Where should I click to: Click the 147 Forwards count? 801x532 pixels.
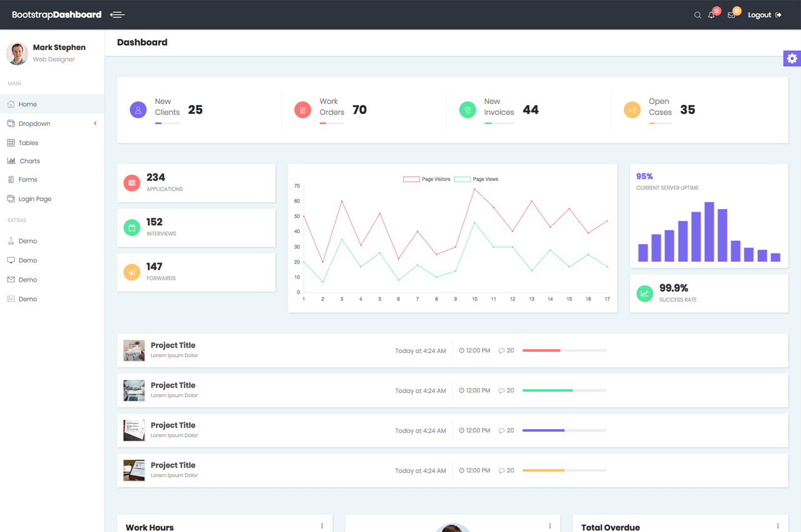pyautogui.click(x=155, y=267)
